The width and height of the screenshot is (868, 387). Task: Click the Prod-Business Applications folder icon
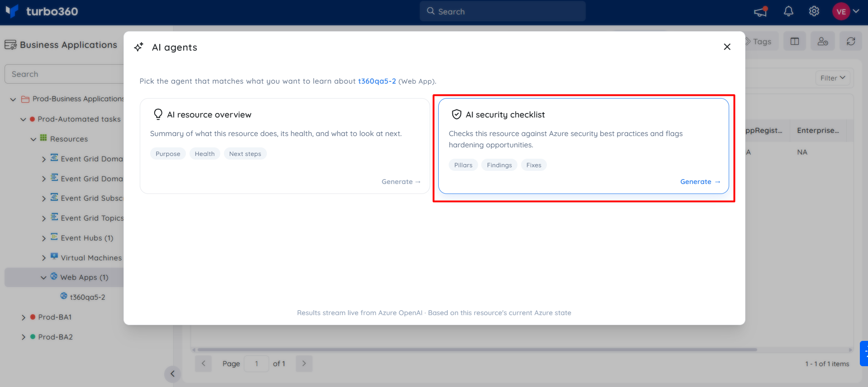(x=25, y=99)
